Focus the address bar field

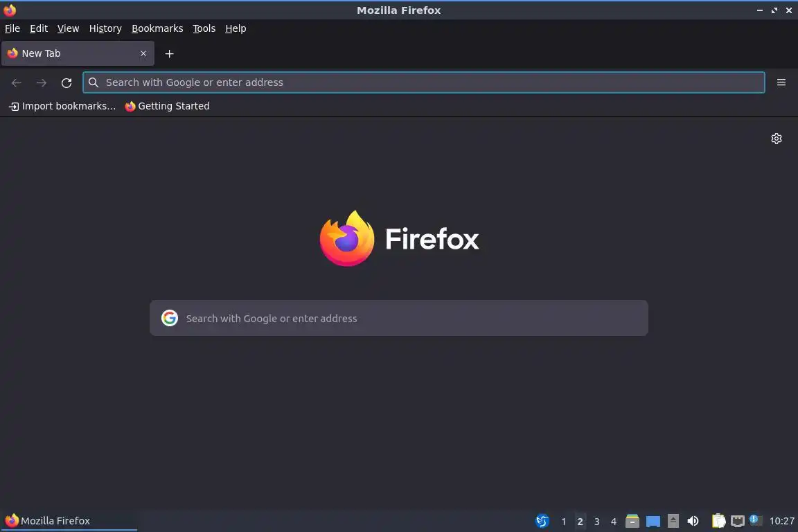click(423, 82)
